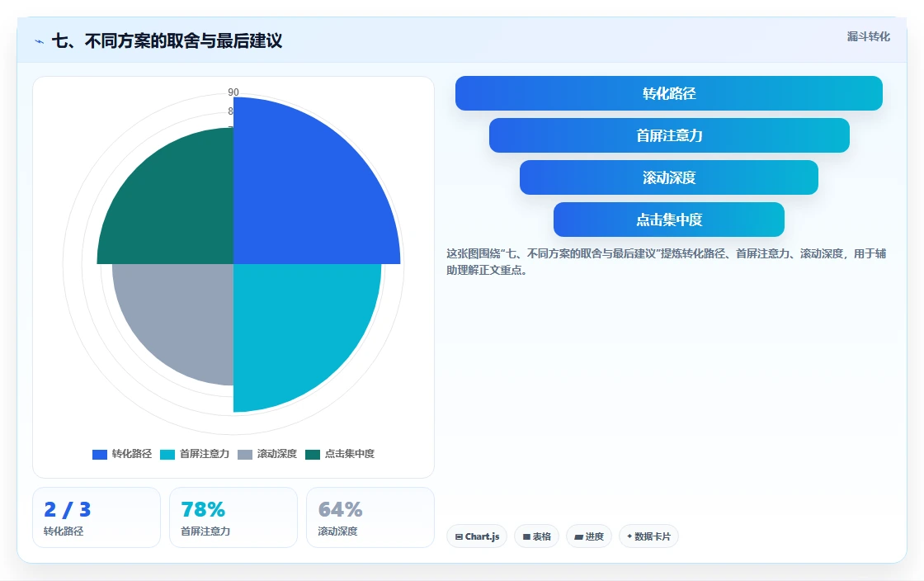Toggle 首屏注意力 legend color box
Screen dimensions: 924x581
(167, 454)
